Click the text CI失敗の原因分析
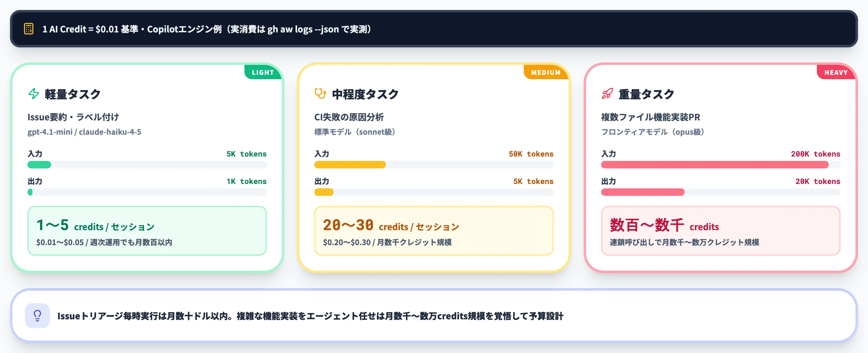Viewport: 868px width, 353px height. [349, 117]
